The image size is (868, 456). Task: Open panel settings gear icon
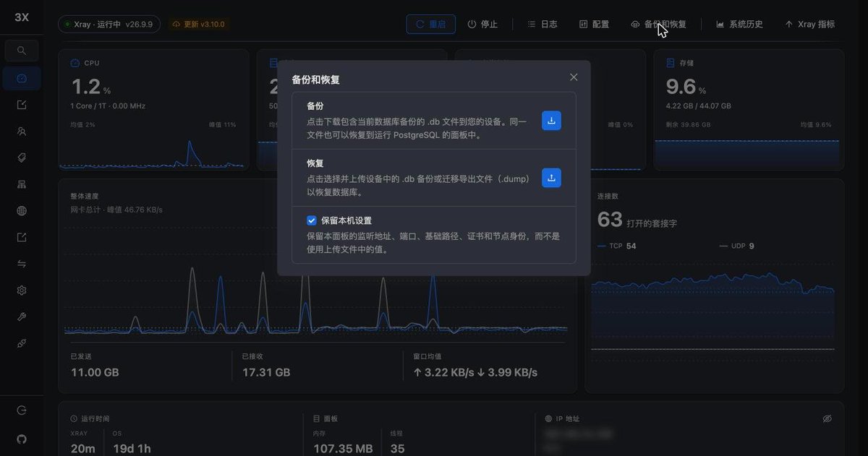(x=22, y=291)
